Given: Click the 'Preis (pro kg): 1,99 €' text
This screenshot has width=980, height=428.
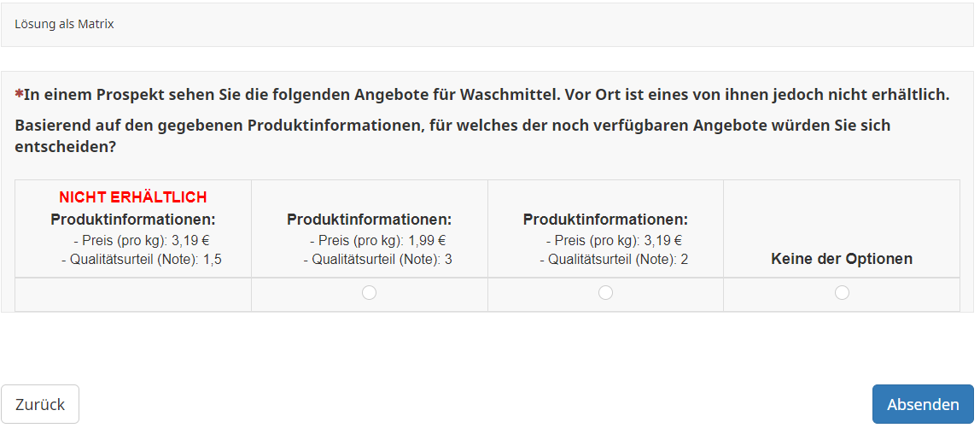Looking at the screenshot, I should click(377, 241).
